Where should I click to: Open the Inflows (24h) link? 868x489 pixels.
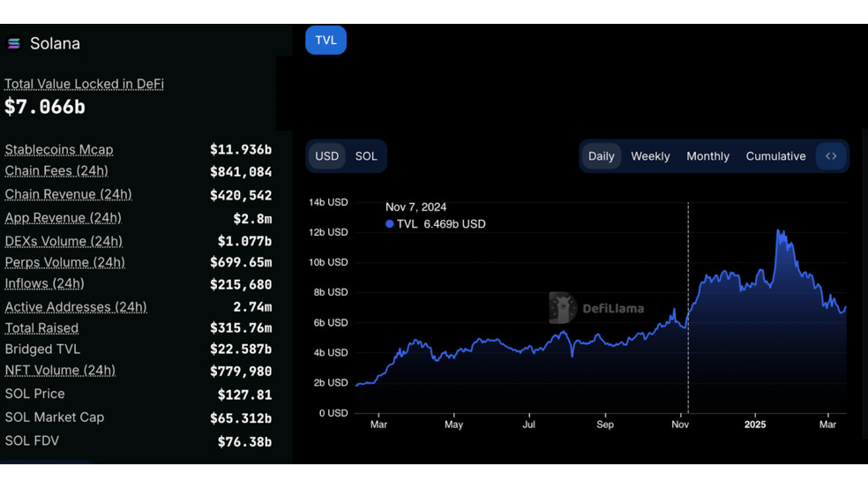coord(44,283)
